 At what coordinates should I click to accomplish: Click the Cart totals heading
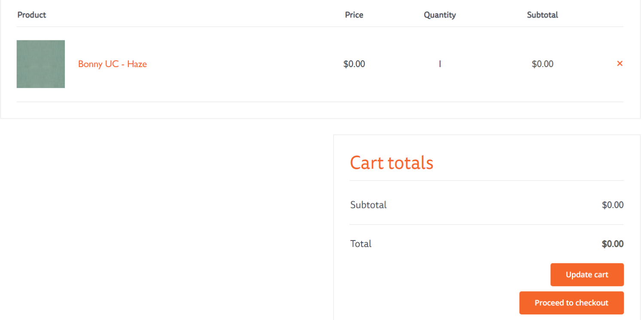click(x=392, y=163)
